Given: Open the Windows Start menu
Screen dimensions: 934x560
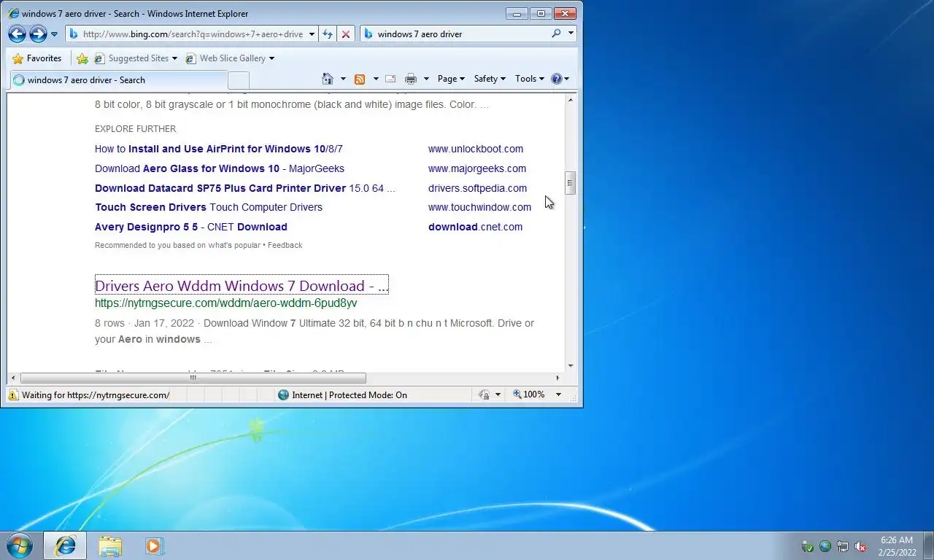Looking at the screenshot, I should coord(19,545).
